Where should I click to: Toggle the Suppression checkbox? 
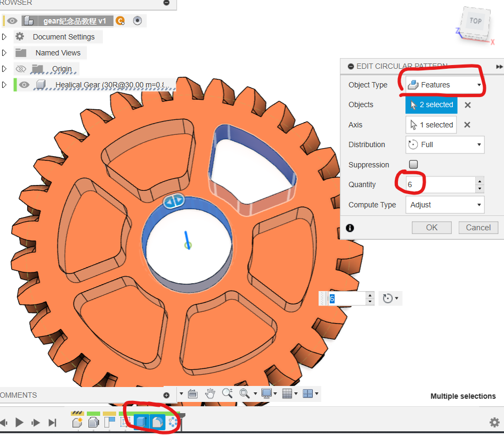tap(413, 165)
